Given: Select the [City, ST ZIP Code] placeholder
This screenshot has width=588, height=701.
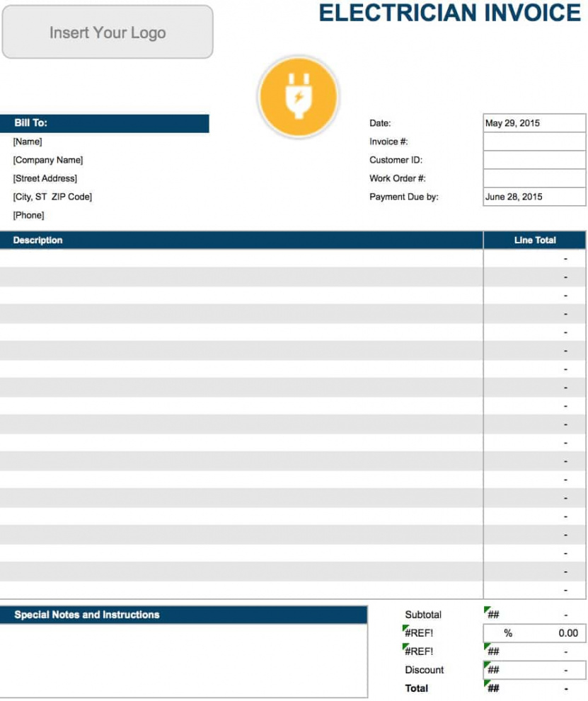Looking at the screenshot, I should click(x=52, y=197).
